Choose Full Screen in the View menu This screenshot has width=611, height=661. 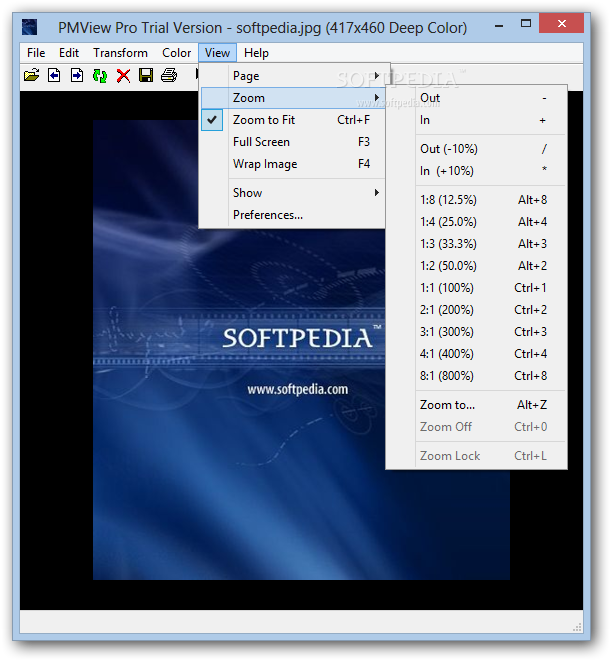pos(292,142)
